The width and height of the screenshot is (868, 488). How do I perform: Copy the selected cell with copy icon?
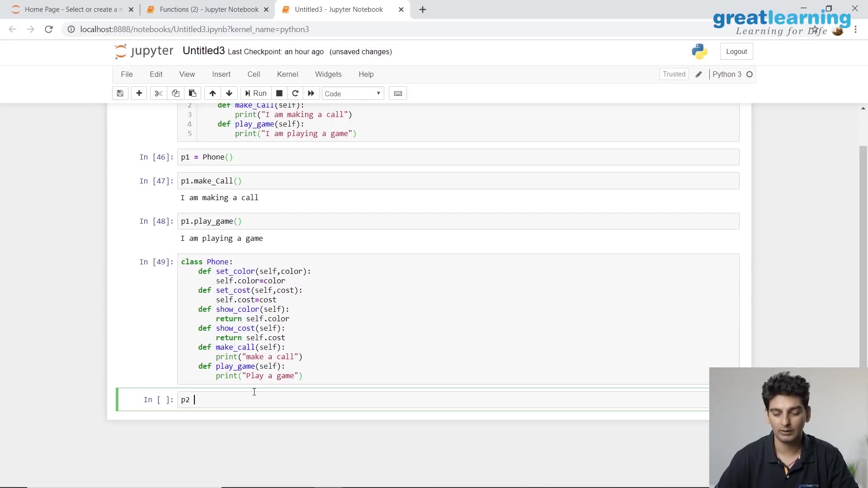pos(175,93)
